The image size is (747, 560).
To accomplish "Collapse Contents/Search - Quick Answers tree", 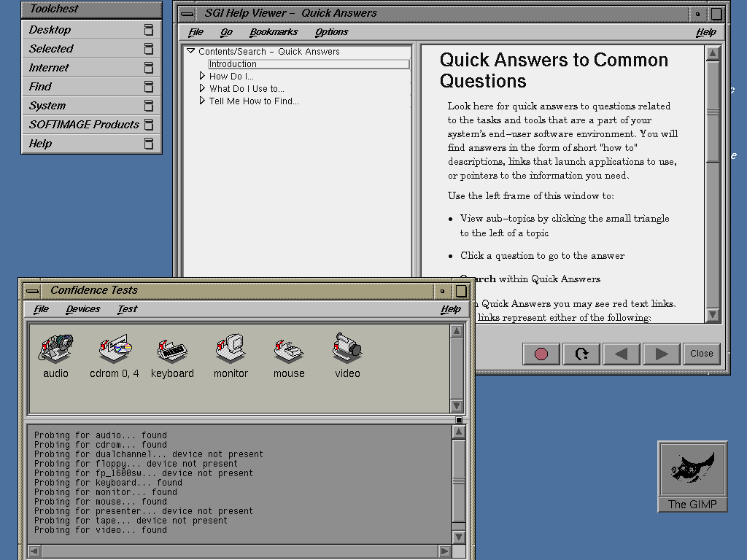I will [x=190, y=51].
